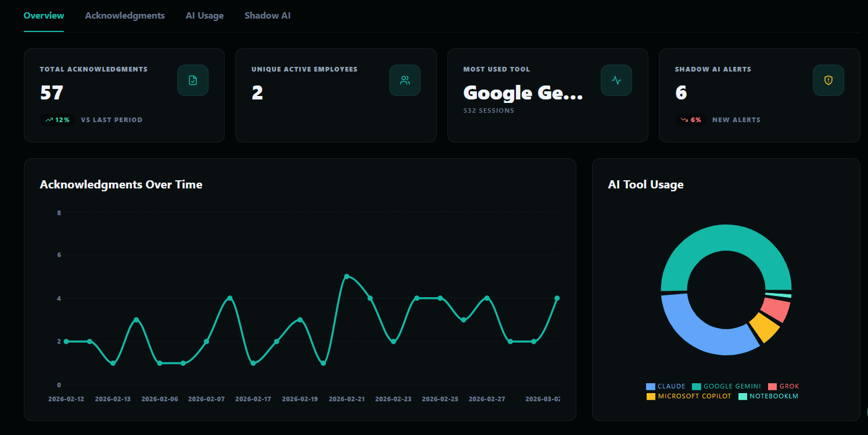The height and width of the screenshot is (435, 868).
Task: Click the 6% downward trend badge
Action: 690,119
